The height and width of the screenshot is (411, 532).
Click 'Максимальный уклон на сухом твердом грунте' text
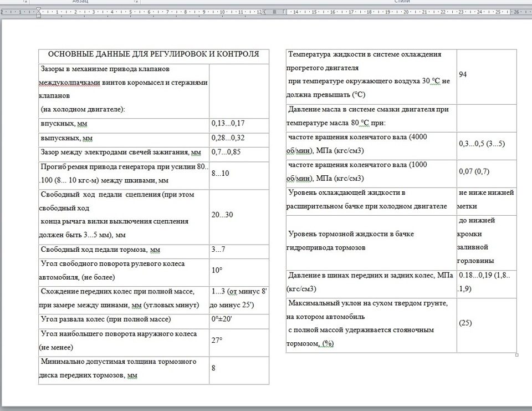point(368,303)
